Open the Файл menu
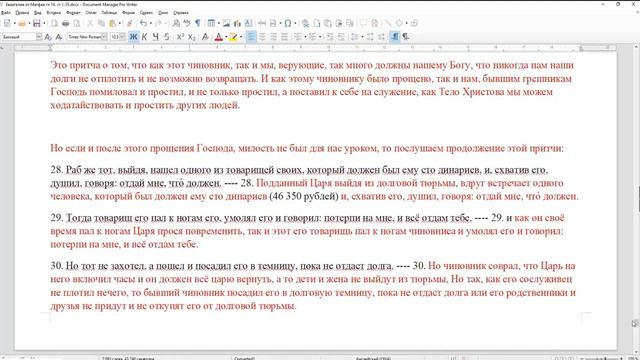 tap(6, 13)
